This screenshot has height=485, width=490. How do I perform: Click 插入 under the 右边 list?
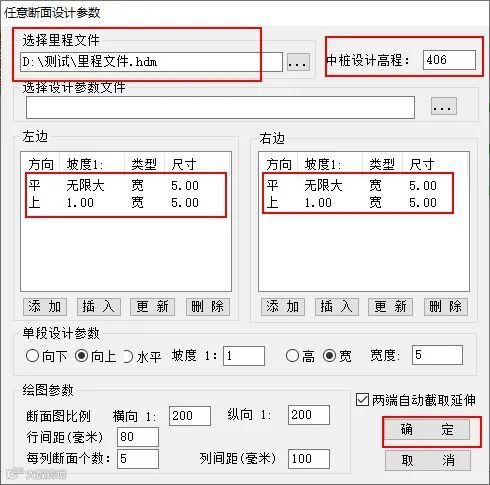tap(337, 306)
